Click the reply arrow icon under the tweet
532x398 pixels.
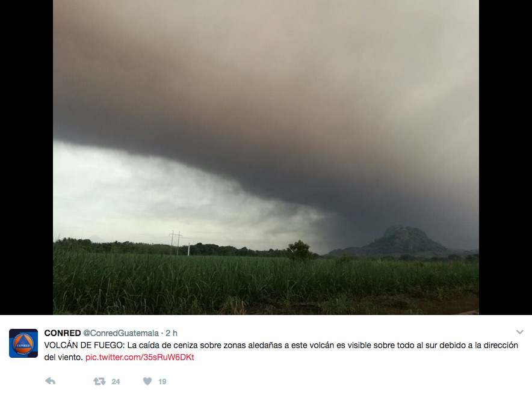pos(50,381)
